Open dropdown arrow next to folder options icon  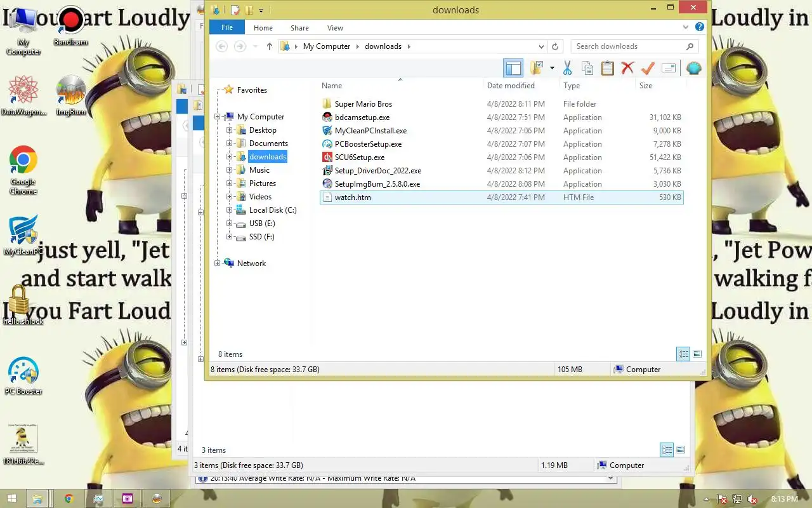pos(552,68)
